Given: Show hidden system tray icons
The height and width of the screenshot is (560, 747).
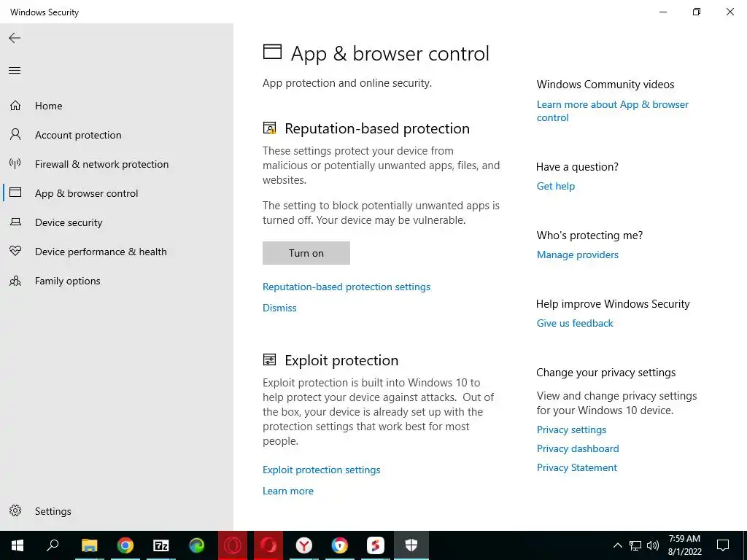Looking at the screenshot, I should (x=617, y=545).
